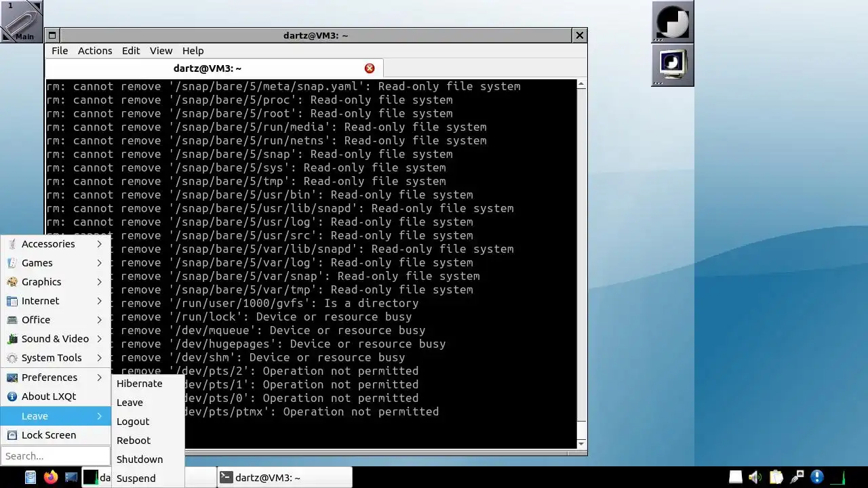
Task: Click the terminal window title bar
Action: click(316, 35)
